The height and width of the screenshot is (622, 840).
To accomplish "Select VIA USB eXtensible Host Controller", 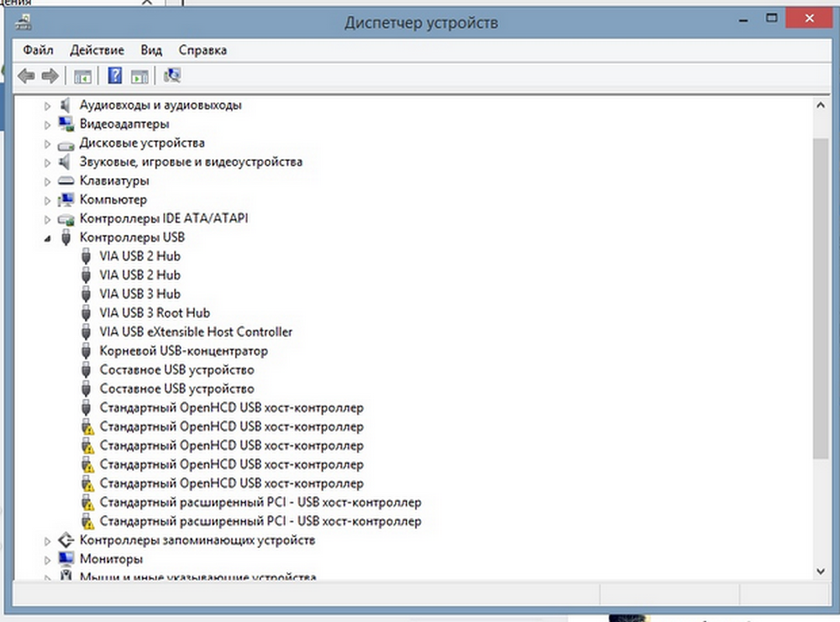I will [x=196, y=332].
